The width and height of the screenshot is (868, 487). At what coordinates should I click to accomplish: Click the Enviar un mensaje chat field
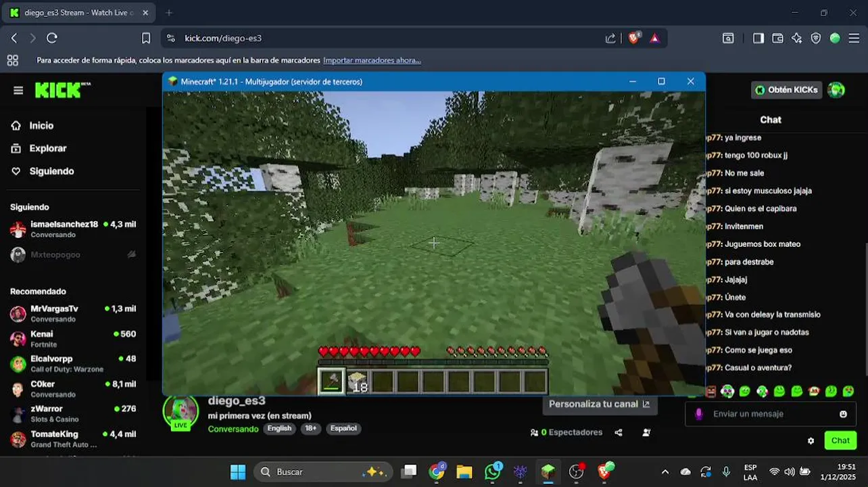coord(770,414)
